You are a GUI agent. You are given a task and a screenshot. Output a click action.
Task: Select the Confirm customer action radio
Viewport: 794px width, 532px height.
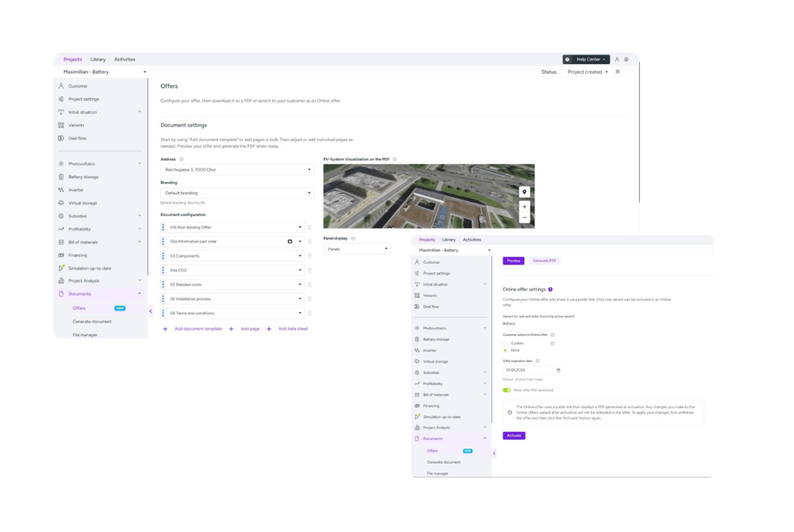[505, 343]
